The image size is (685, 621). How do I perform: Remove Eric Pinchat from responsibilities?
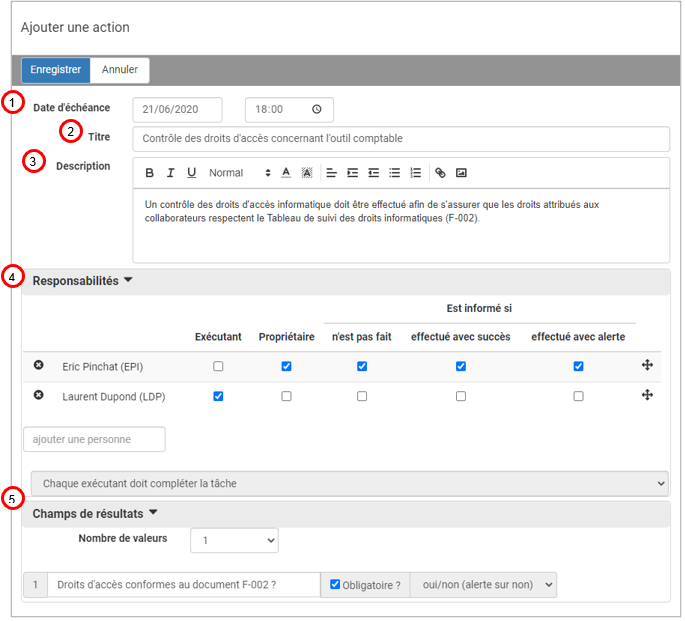tap(39, 366)
